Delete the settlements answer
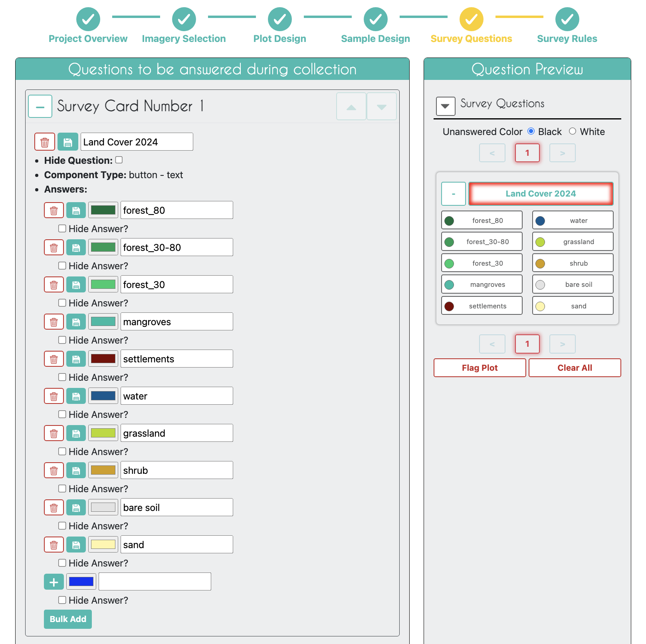 pos(54,359)
